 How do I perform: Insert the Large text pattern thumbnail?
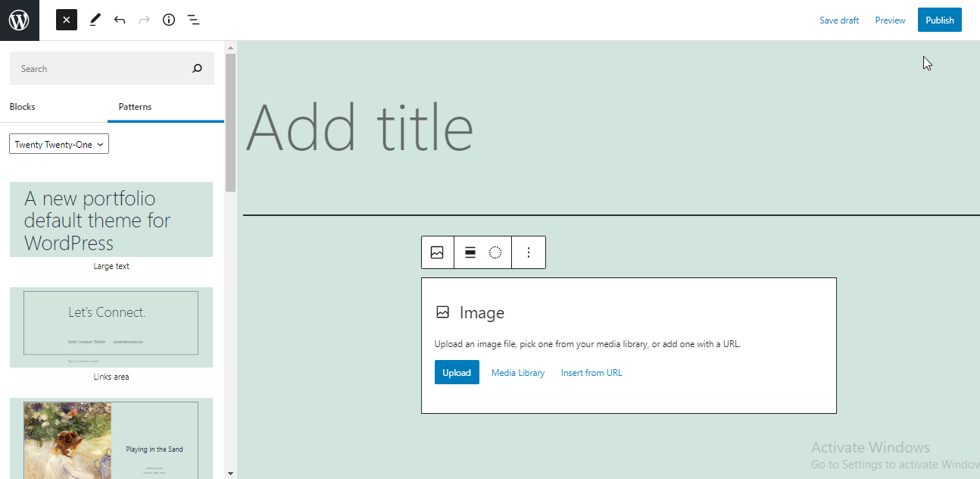(111, 219)
